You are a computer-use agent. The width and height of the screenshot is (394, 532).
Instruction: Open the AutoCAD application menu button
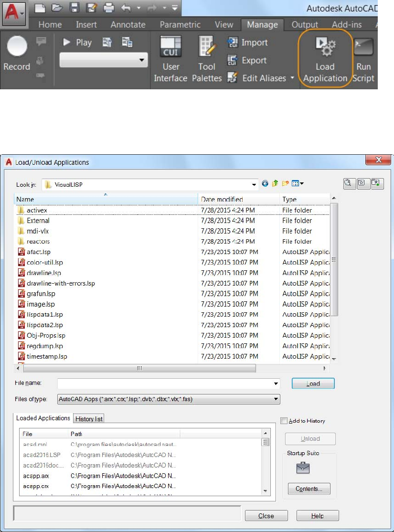(13, 13)
